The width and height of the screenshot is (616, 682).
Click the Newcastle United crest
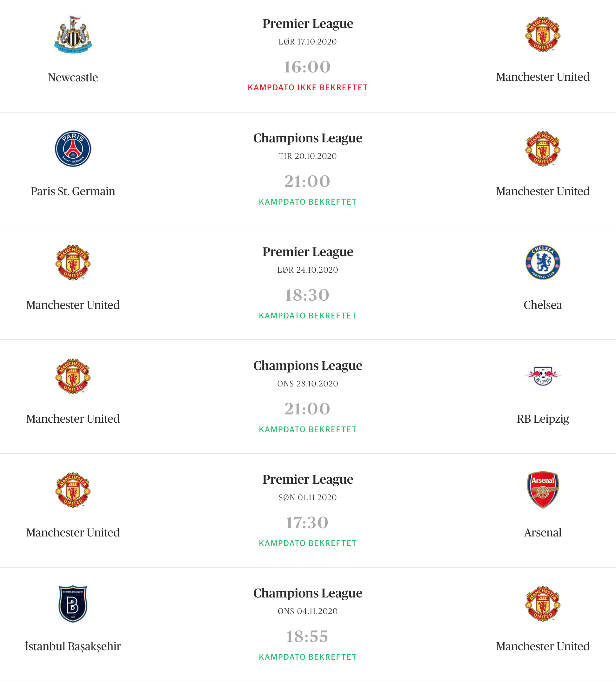click(73, 35)
